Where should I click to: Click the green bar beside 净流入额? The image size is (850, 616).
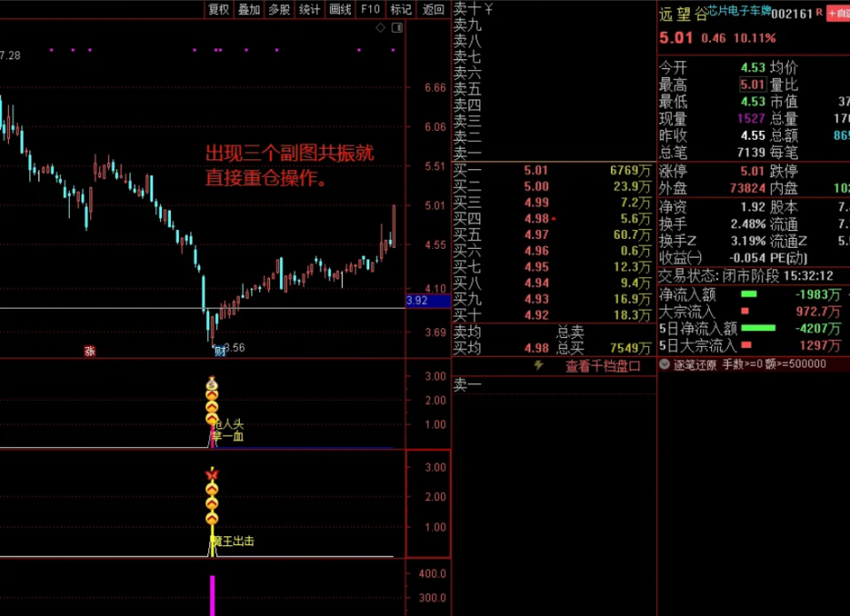tap(749, 294)
